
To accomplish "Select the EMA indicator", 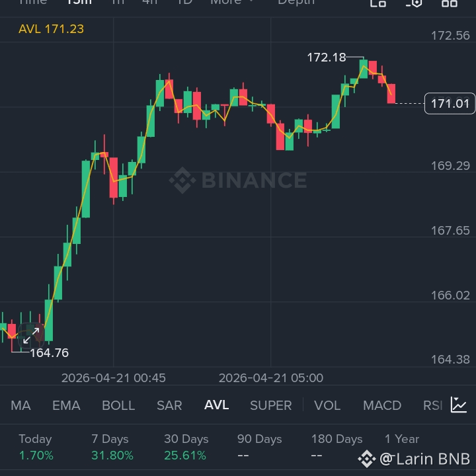I will [66, 405].
